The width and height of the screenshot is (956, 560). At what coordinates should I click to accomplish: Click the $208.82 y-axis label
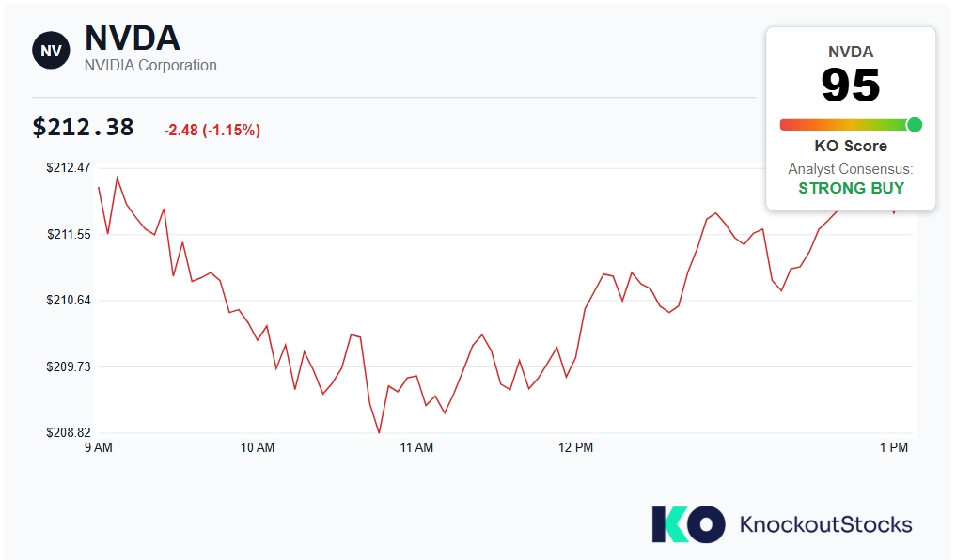coord(69,432)
